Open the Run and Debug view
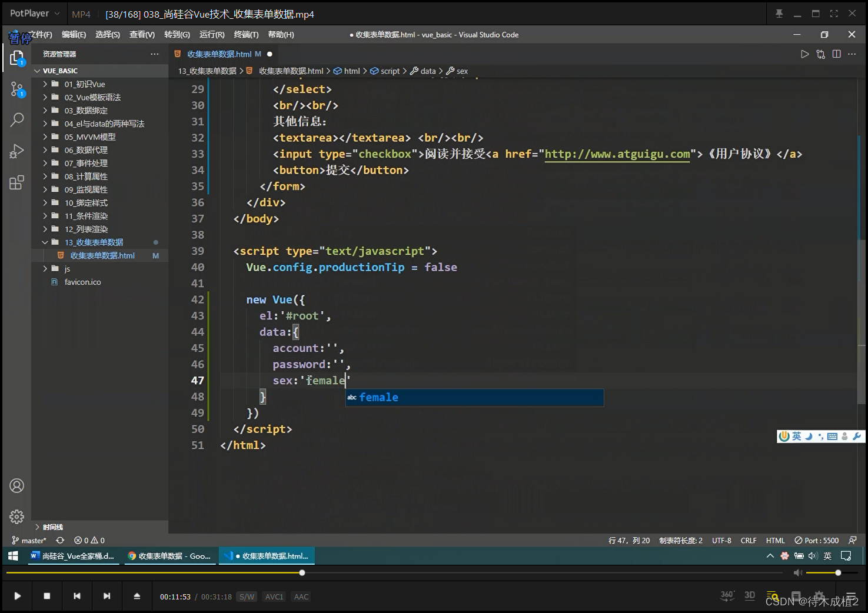The height and width of the screenshot is (613, 868). tap(16, 151)
